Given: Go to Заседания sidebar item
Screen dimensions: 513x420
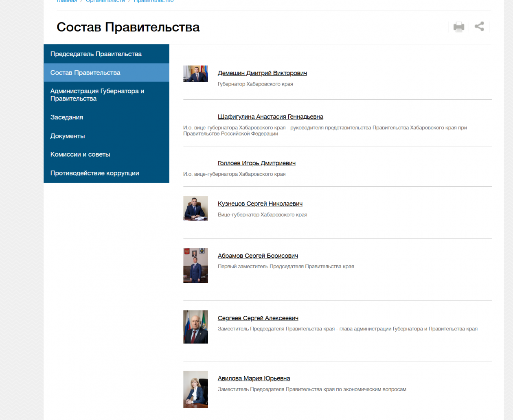Looking at the screenshot, I should coord(106,117).
